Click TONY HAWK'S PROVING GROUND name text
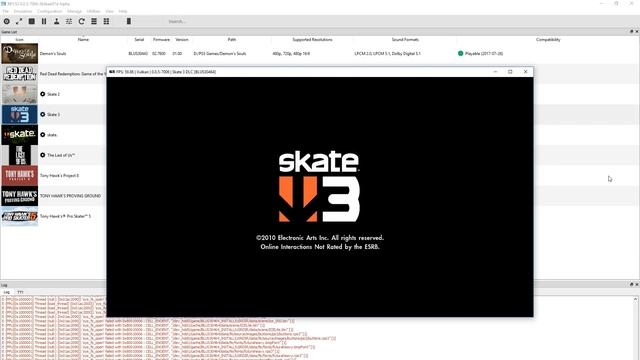This screenshot has width=640, height=360. [x=70, y=196]
